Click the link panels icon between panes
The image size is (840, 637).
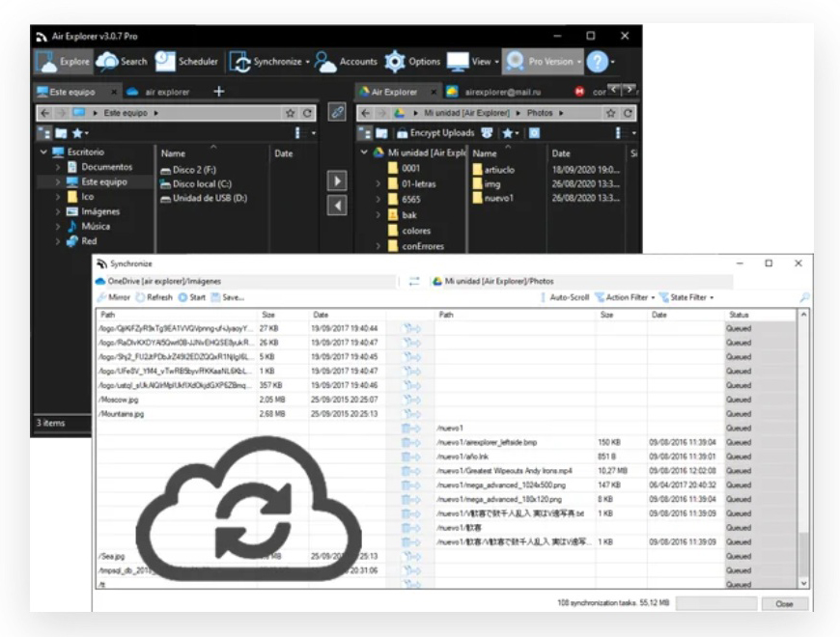(x=337, y=113)
